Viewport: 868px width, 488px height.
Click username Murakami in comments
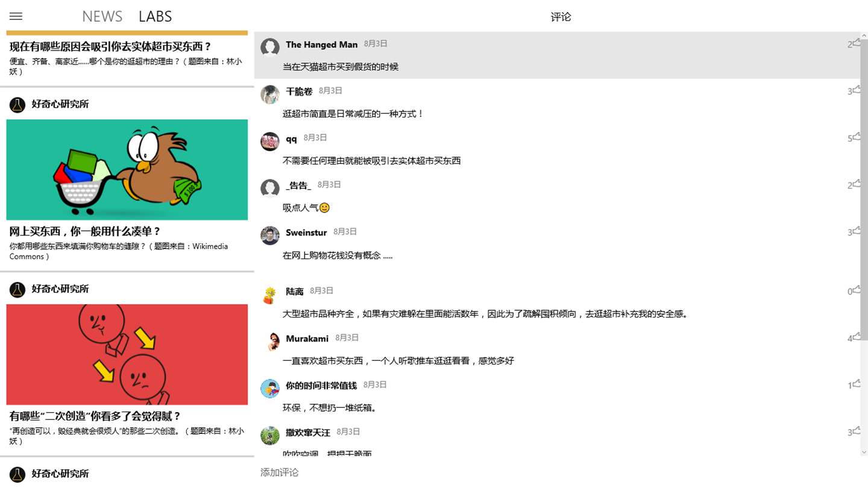pyautogui.click(x=307, y=339)
